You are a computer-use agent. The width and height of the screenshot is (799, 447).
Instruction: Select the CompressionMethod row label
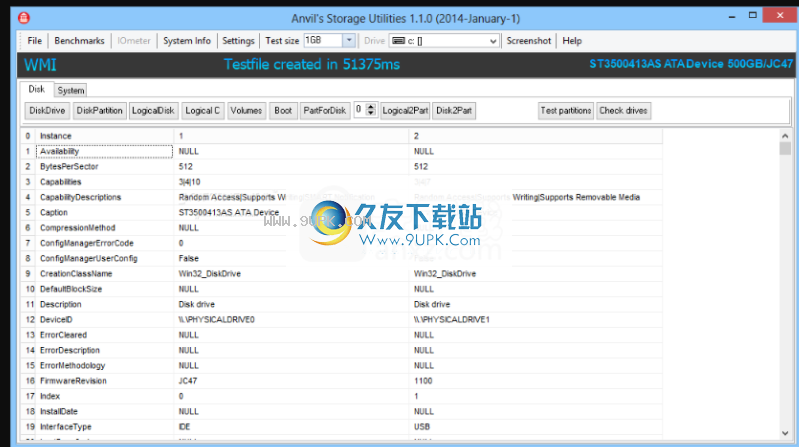coord(77,228)
